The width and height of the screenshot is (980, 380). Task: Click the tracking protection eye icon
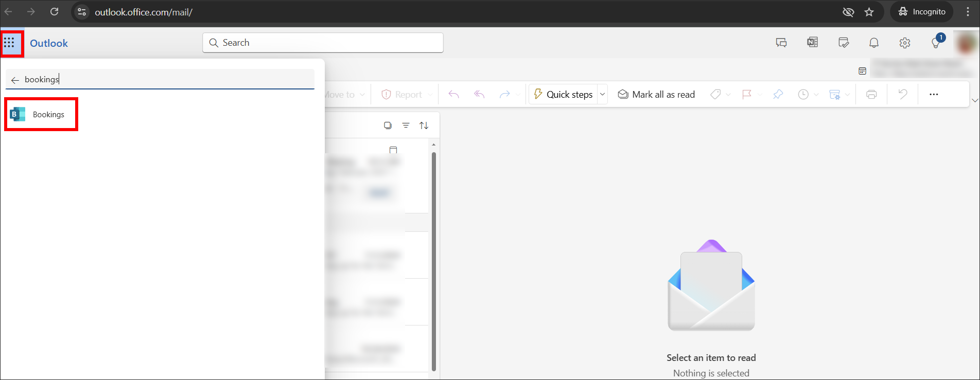pyautogui.click(x=848, y=12)
